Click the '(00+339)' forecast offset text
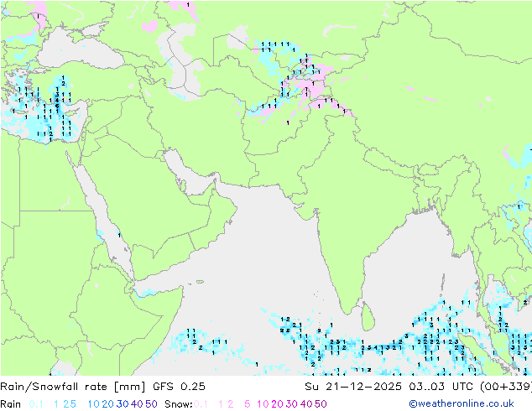 click(505, 387)
